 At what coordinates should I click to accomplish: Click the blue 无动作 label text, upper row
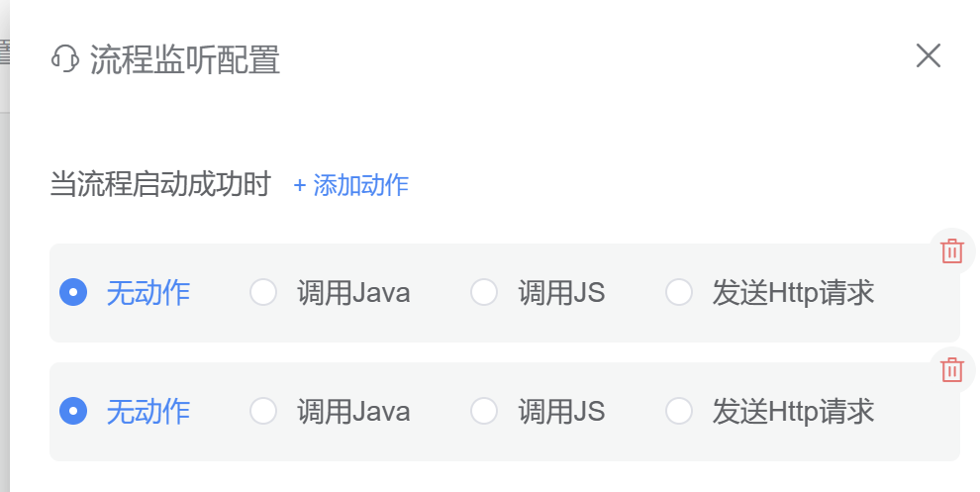click(x=148, y=293)
